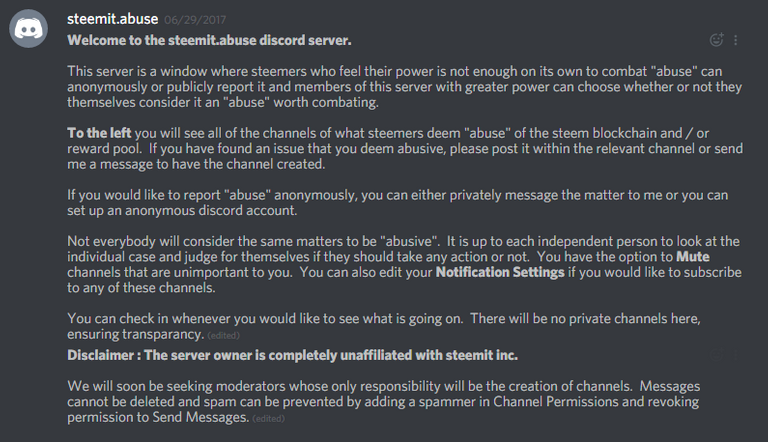Click the steemit.abuse username
Screen dimensions: 768x442
pyautogui.click(x=113, y=19)
